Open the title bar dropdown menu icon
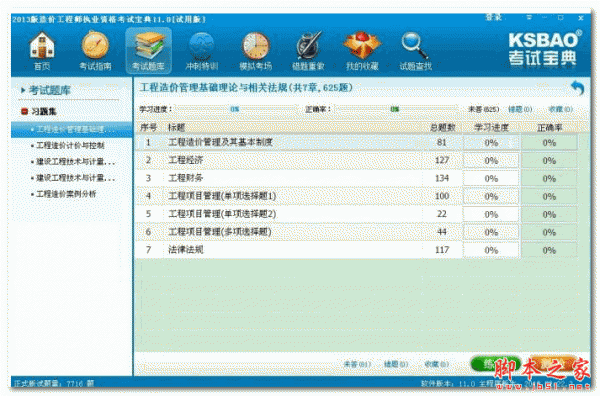 (529, 17)
